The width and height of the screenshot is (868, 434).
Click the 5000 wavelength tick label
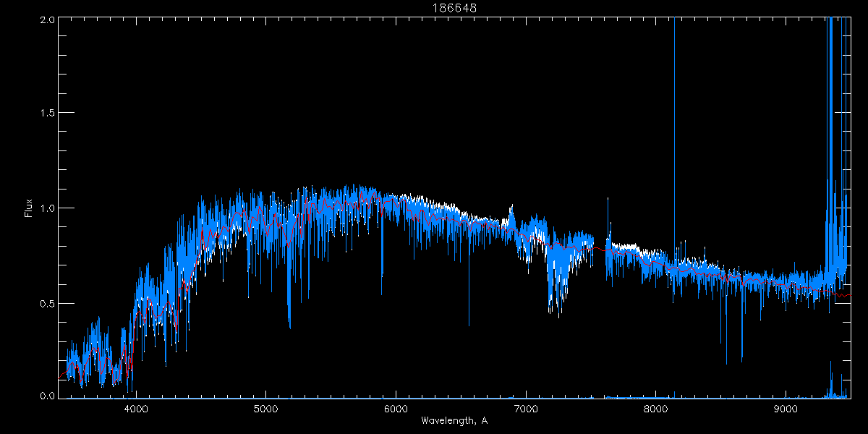[265, 409]
